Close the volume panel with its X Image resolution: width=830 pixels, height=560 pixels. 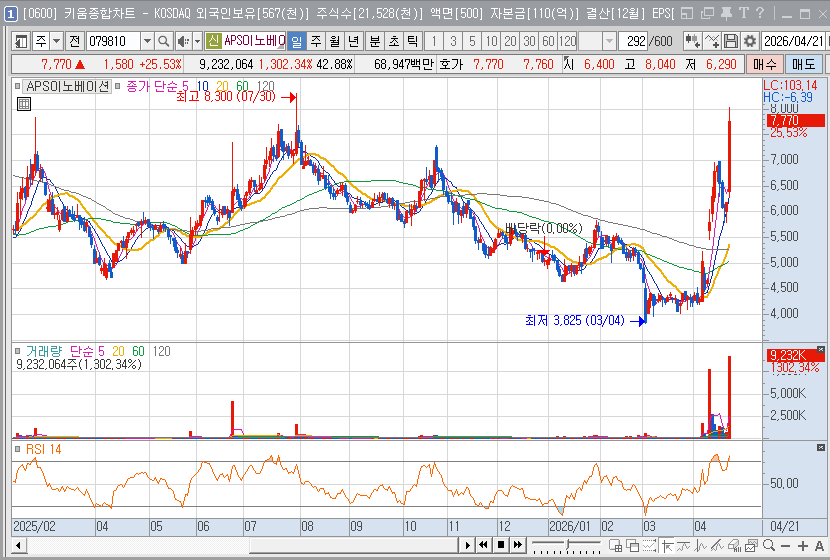pos(820,349)
